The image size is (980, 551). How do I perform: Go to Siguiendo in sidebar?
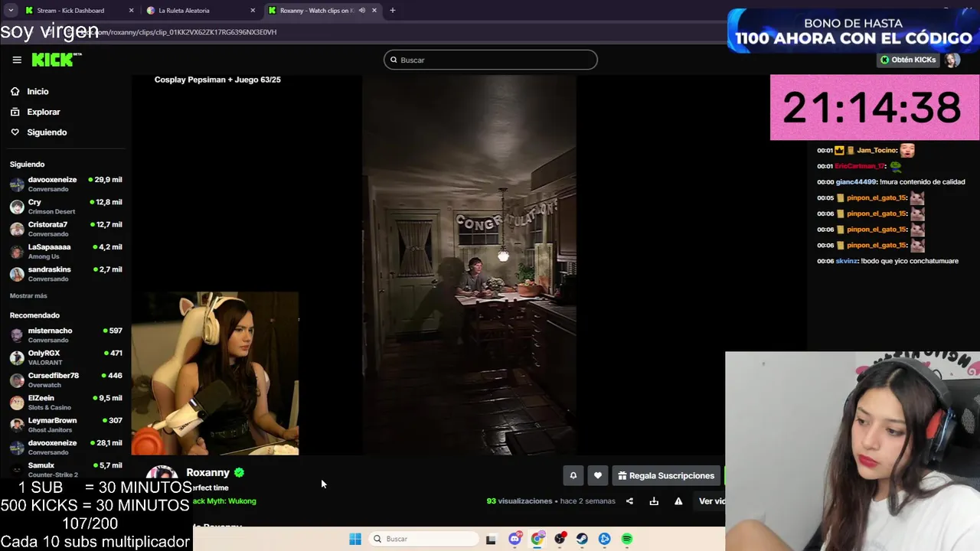tap(47, 132)
